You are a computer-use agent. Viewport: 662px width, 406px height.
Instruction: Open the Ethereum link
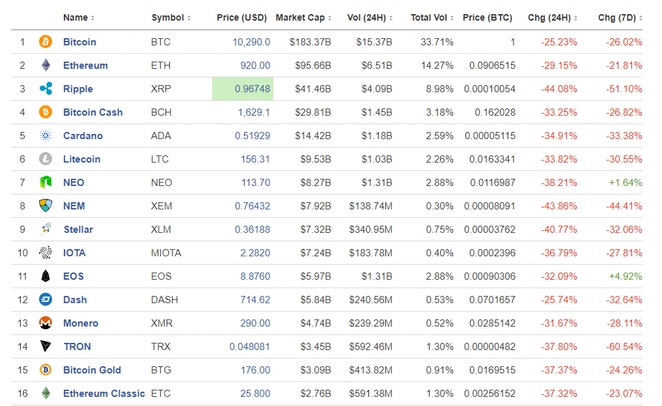(x=85, y=65)
